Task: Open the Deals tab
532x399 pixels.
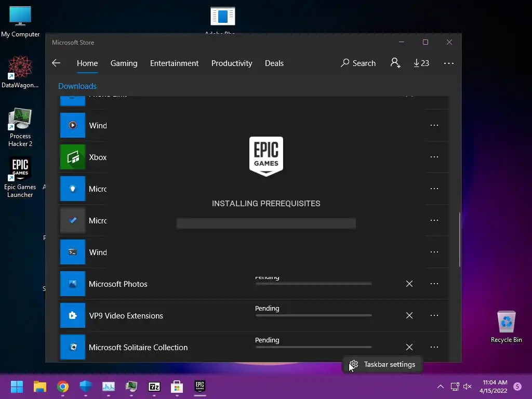Action: (274, 63)
